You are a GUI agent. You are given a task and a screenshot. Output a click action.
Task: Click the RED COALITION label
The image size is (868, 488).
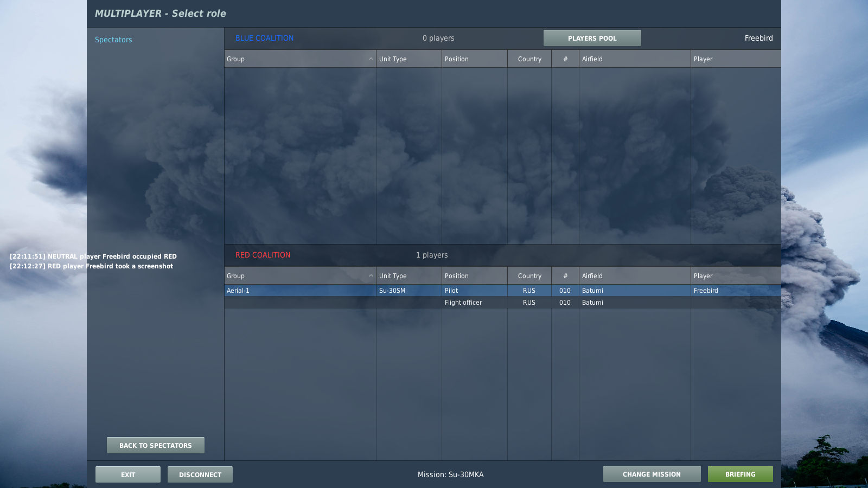click(263, 255)
